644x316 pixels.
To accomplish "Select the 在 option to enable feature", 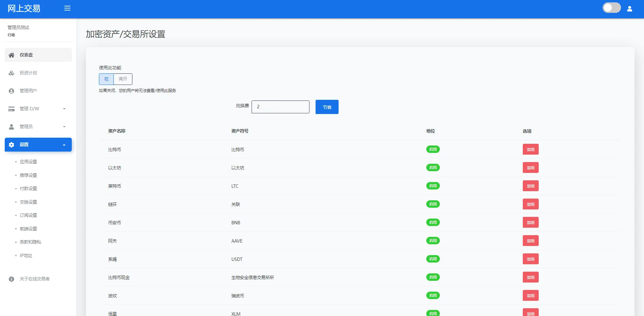I will (x=106, y=79).
